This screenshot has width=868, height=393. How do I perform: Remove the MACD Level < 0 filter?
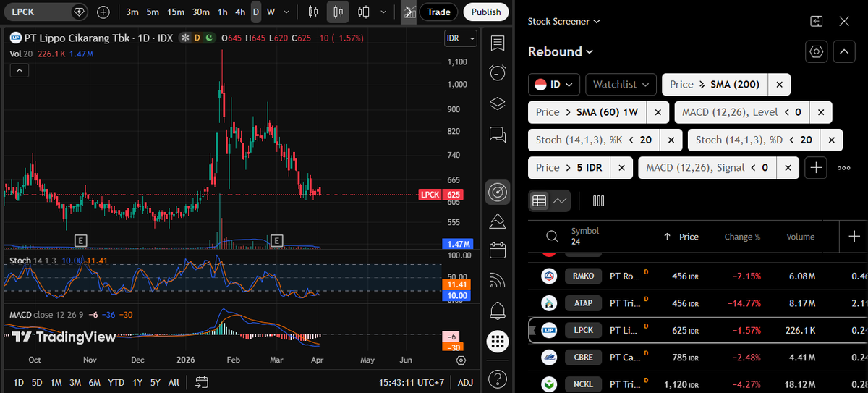(x=820, y=112)
